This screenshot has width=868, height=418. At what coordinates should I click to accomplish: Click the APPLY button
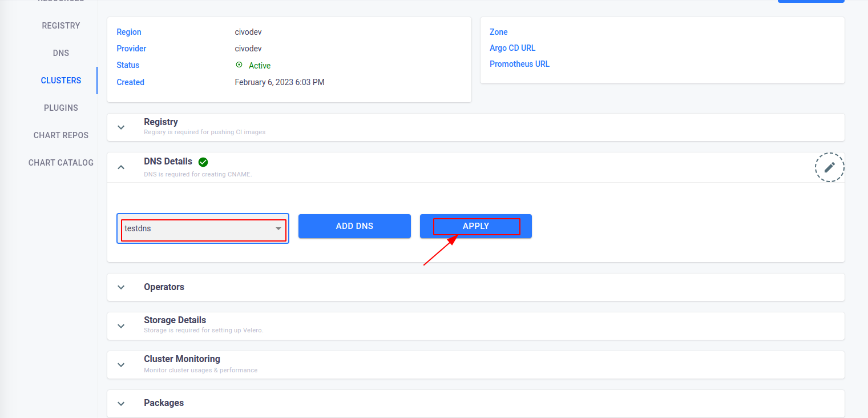click(476, 226)
